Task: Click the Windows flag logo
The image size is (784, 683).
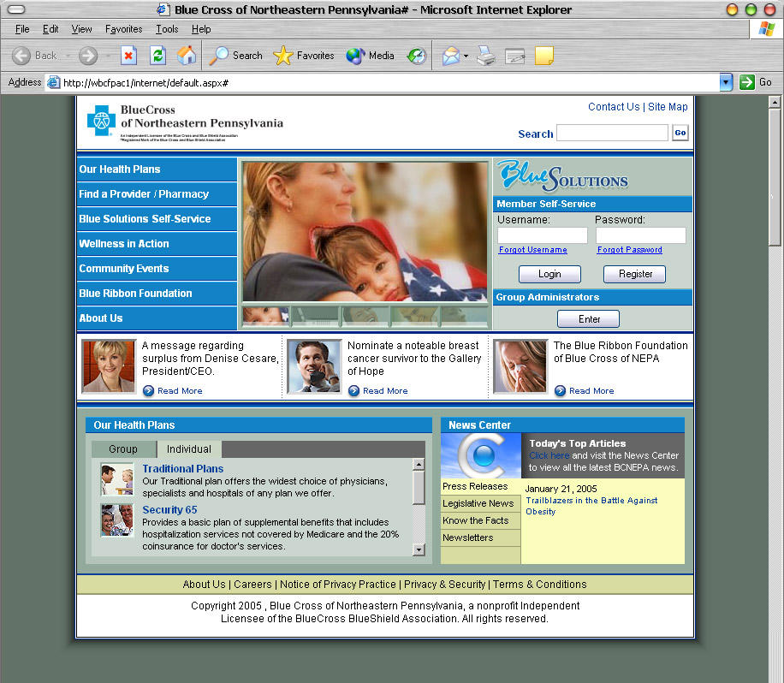Action: click(766, 29)
